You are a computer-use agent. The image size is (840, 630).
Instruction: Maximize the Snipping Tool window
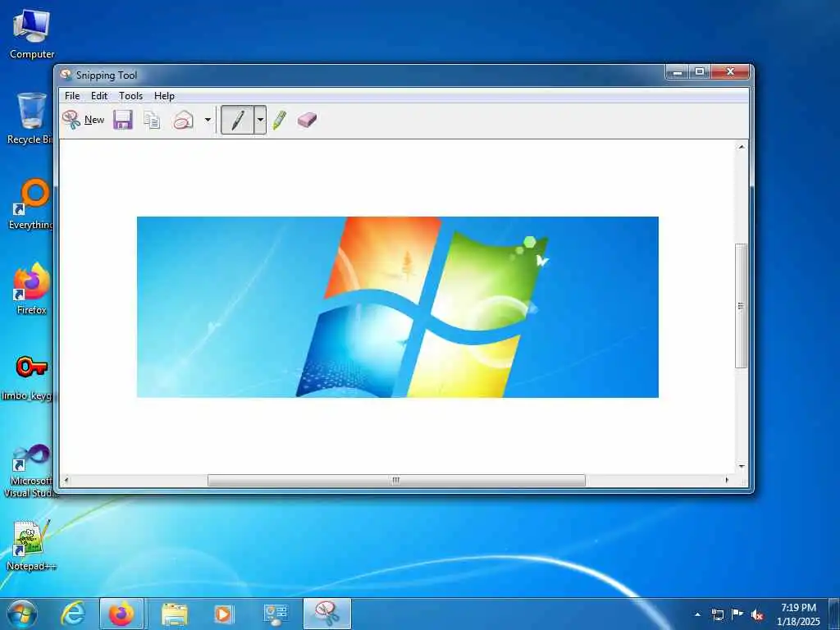coord(700,72)
